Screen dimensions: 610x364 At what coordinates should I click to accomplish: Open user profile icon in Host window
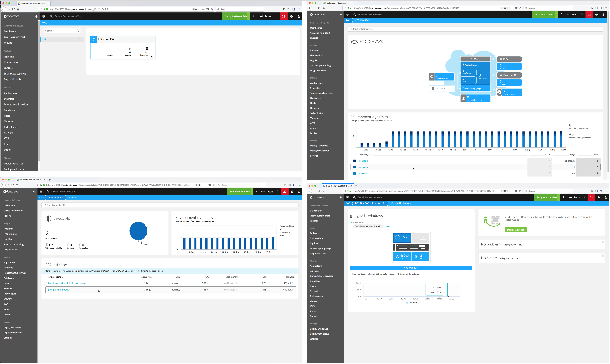tap(606, 197)
